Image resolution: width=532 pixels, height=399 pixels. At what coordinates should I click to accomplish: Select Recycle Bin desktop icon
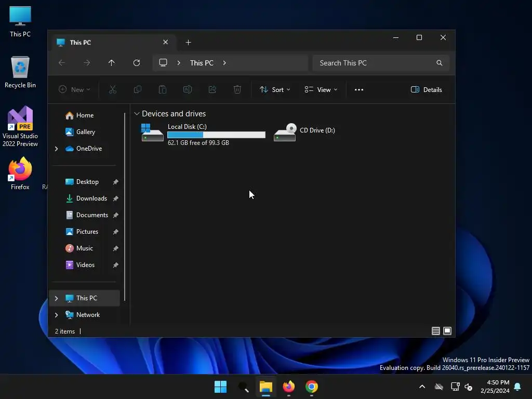coord(20,72)
